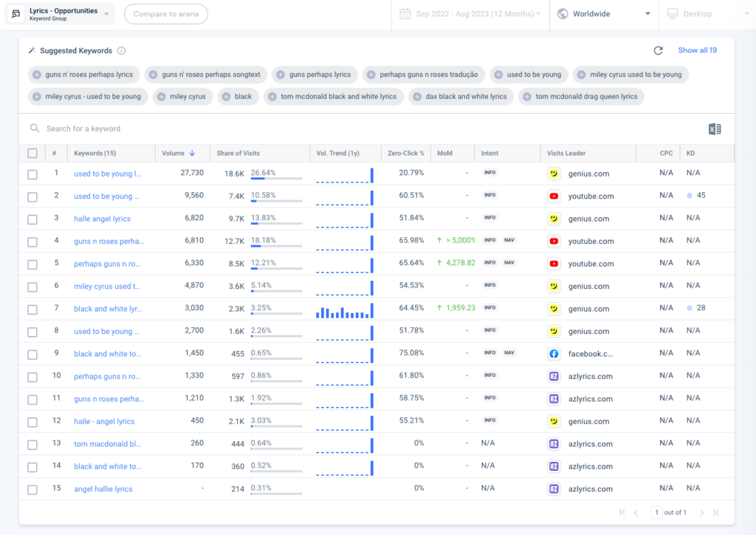Image resolution: width=756 pixels, height=535 pixels.
Task: Sort by the Zero-Click % column header
Action: [405, 154]
